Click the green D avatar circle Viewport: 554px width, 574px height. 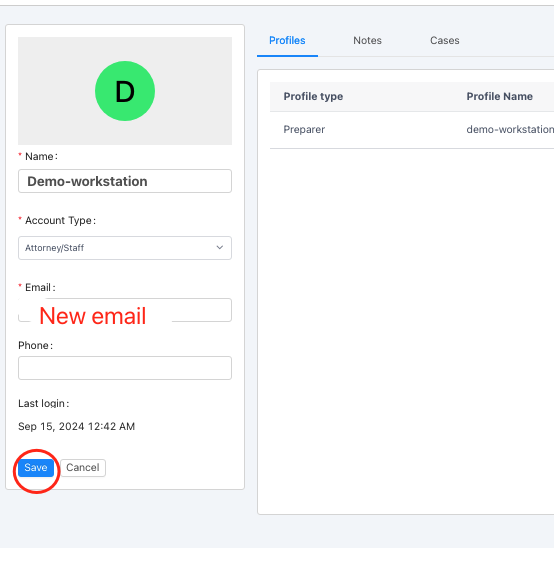[x=125, y=91]
